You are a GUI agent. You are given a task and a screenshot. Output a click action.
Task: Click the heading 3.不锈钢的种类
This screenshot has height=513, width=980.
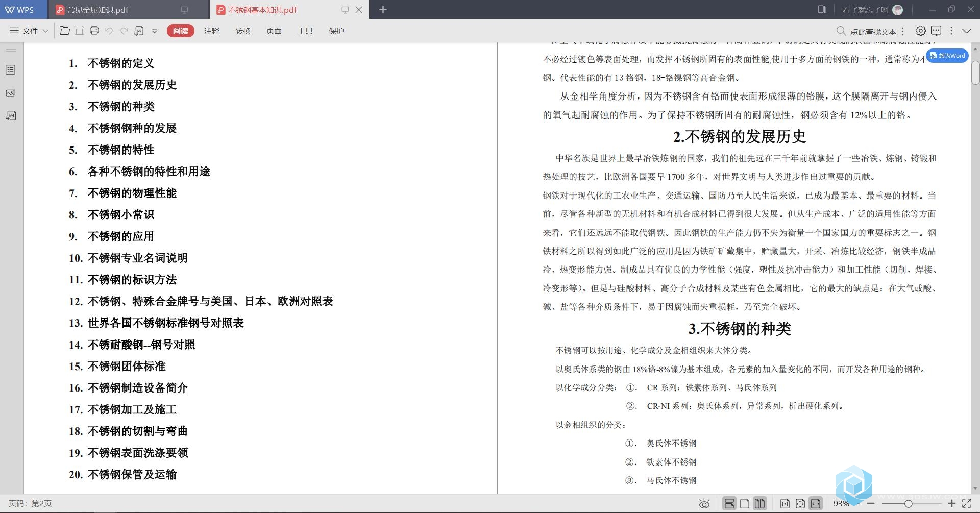click(739, 329)
